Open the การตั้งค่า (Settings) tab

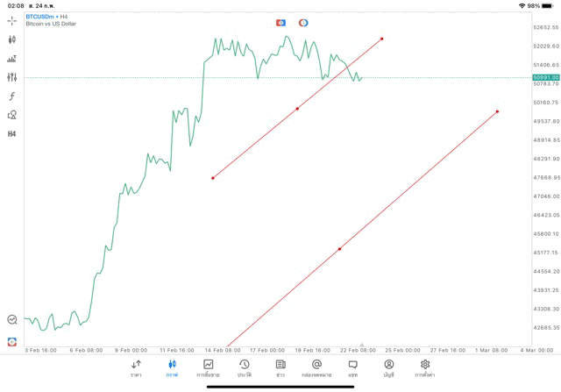pyautogui.click(x=425, y=368)
